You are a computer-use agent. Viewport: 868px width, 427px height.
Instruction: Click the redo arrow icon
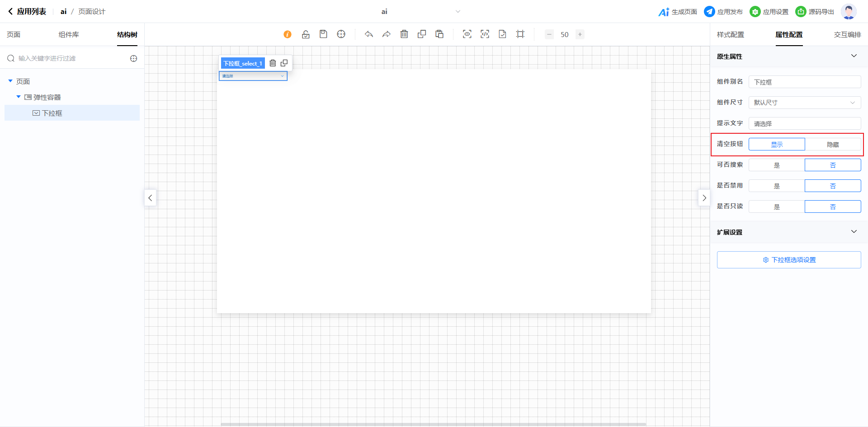point(386,34)
